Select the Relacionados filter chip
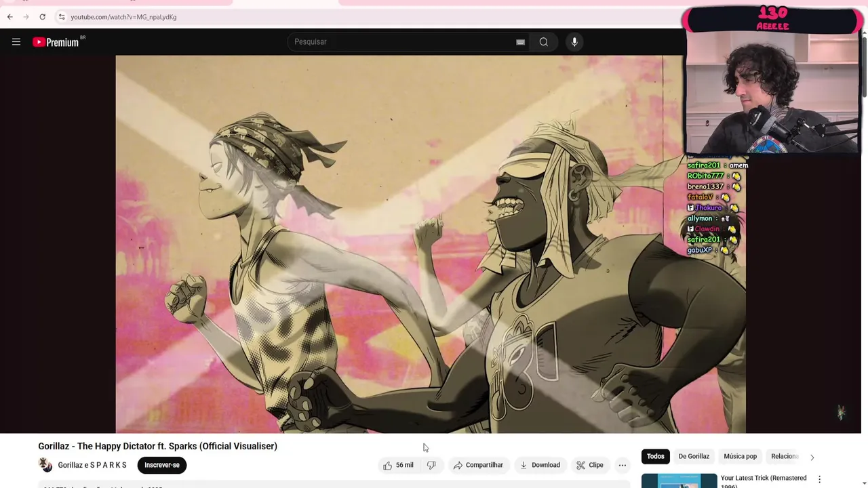Image resolution: width=868 pixels, height=488 pixels. [x=785, y=456]
